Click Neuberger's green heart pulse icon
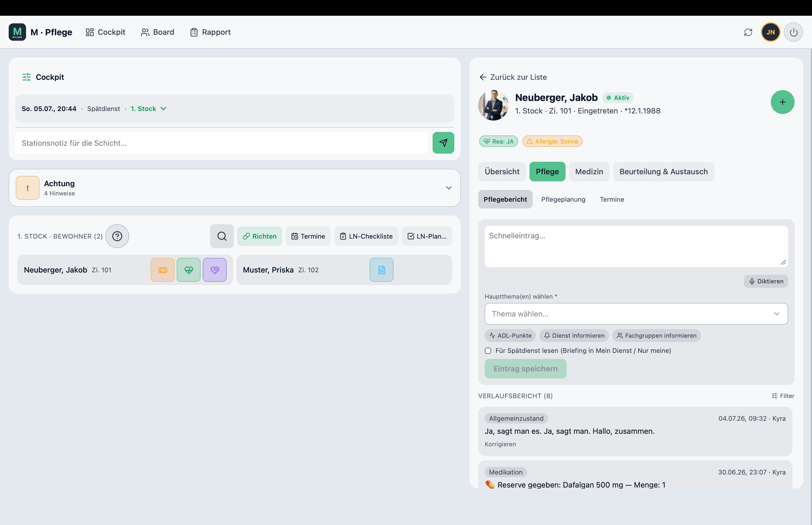Screen dimensions: 812x525 pos(188,270)
